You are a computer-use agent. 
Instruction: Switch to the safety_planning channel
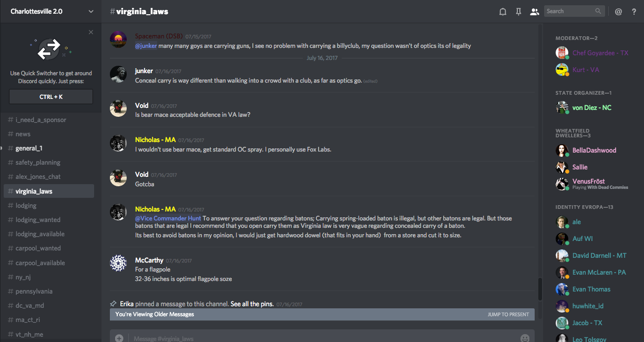[x=38, y=163]
